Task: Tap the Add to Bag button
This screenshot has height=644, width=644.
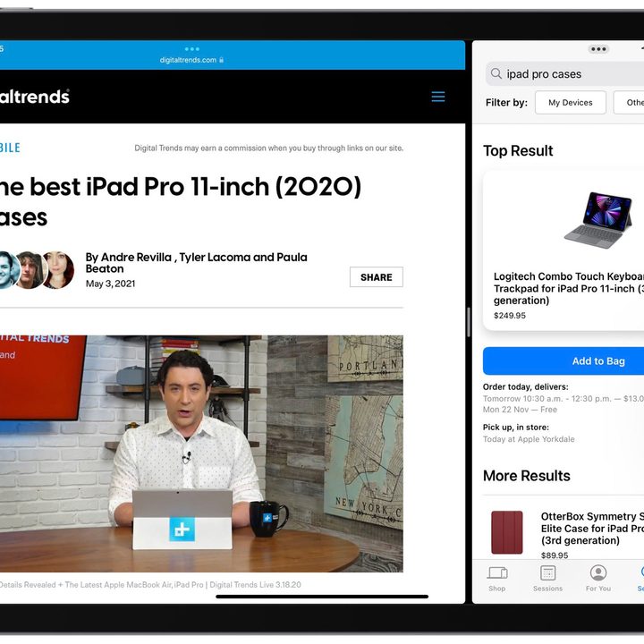Action: point(563,361)
